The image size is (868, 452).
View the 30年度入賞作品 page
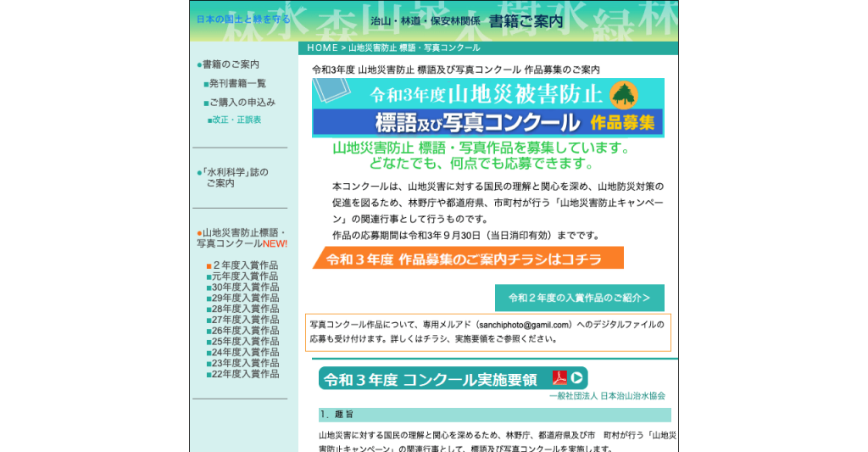245,287
